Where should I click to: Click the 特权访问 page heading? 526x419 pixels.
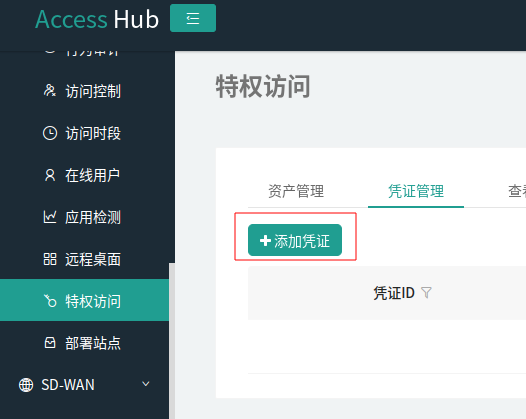click(263, 87)
